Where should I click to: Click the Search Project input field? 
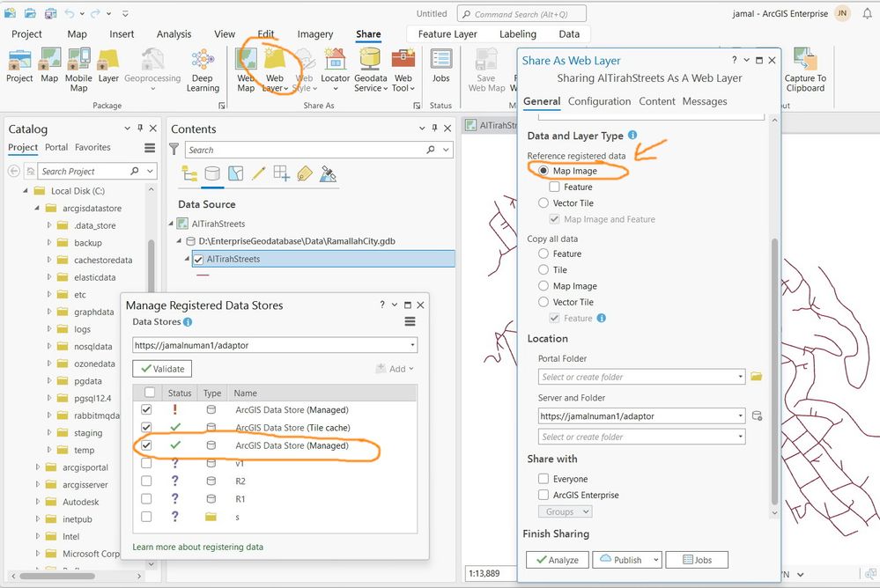pyautogui.click(x=83, y=171)
